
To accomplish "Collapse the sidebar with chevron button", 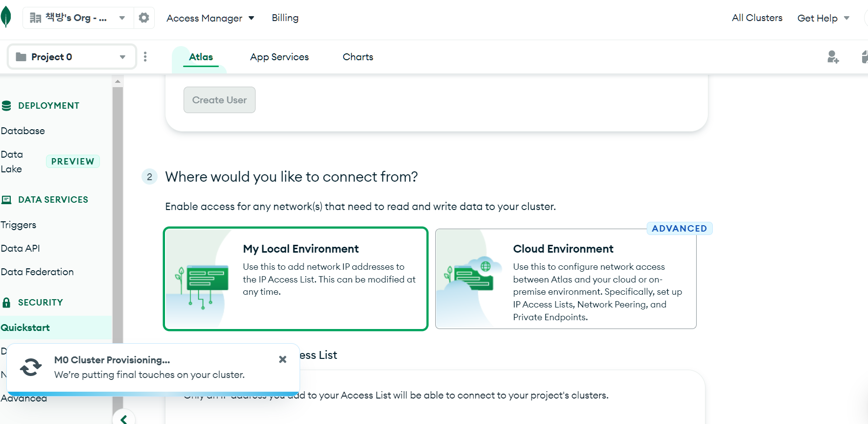I will (124, 419).
